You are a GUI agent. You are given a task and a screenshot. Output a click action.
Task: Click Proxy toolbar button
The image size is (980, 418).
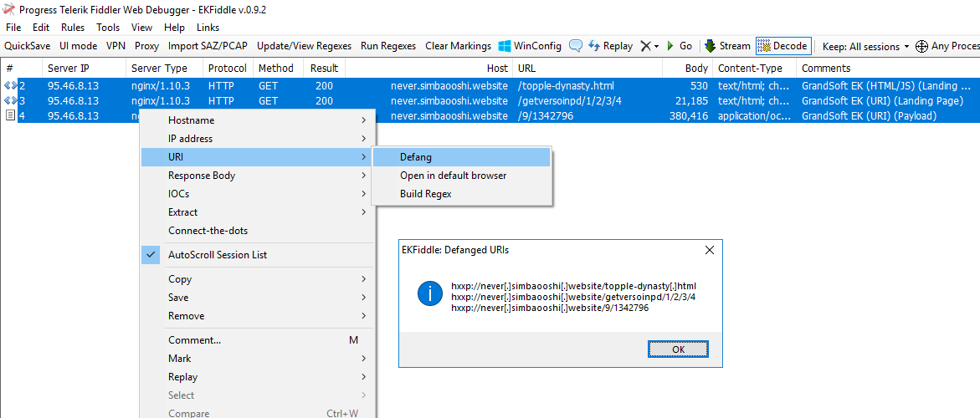pyautogui.click(x=147, y=46)
